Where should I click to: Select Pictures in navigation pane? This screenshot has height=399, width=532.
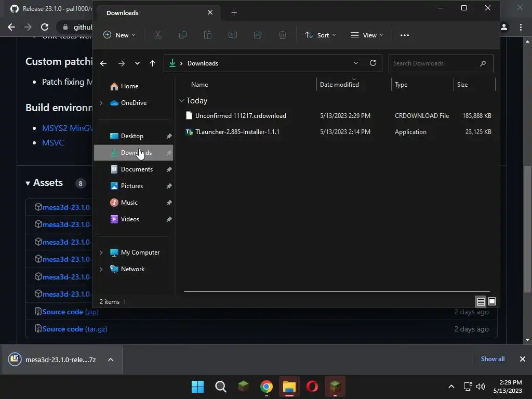pos(134,186)
